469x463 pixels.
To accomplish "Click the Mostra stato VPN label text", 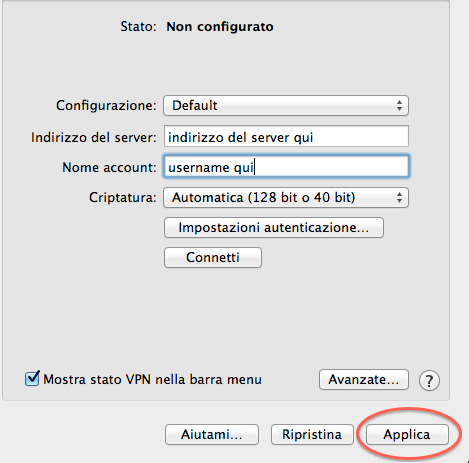I will pos(153,379).
